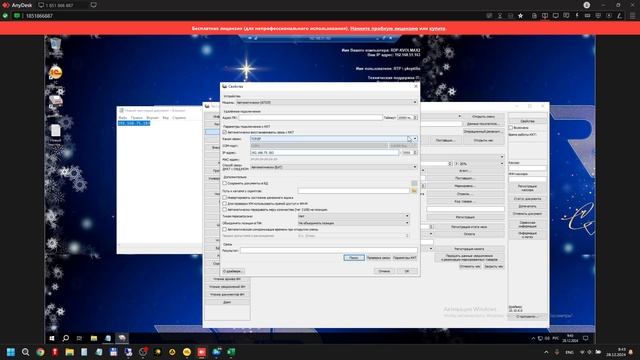Click the local taskbar search icon

25,352
